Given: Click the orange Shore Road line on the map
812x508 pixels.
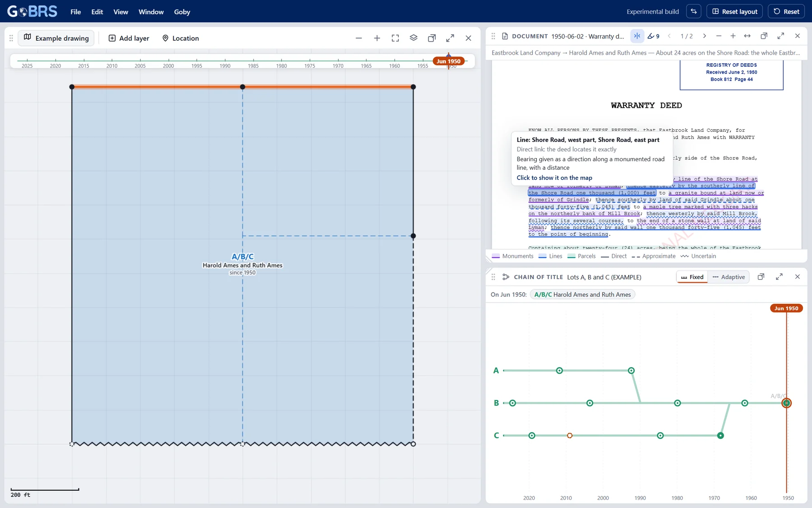Looking at the screenshot, I should [242, 86].
